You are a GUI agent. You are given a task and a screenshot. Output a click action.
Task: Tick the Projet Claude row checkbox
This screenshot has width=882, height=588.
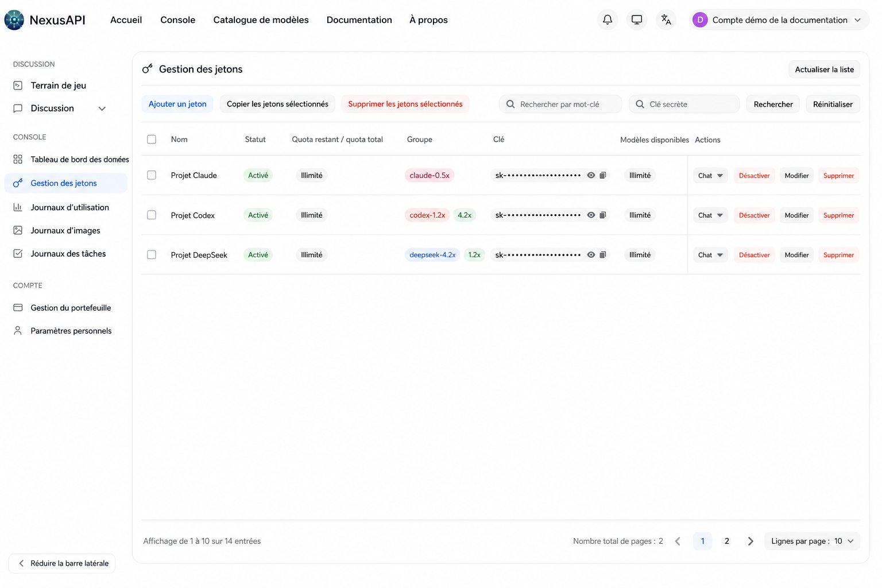pyautogui.click(x=152, y=175)
